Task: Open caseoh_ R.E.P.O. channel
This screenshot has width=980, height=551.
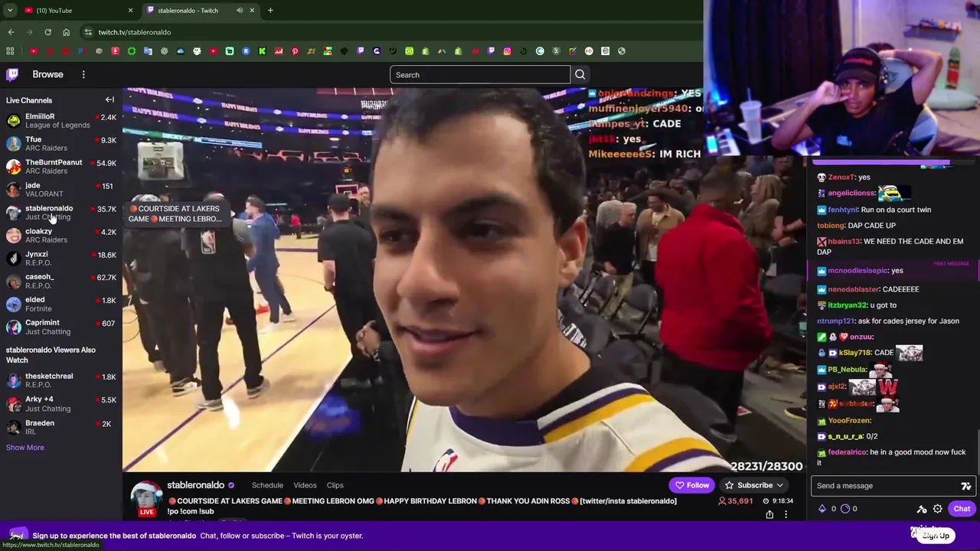Action: 61,282
